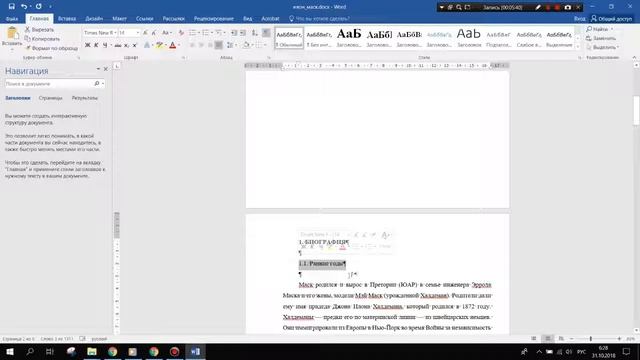Click the Cut (Вырезать) button

pos(39,29)
